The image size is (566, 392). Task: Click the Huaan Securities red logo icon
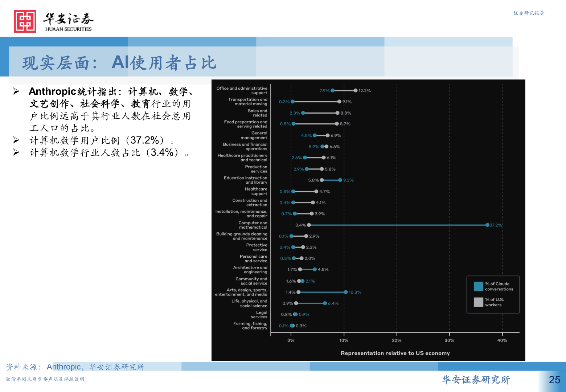pos(25,21)
